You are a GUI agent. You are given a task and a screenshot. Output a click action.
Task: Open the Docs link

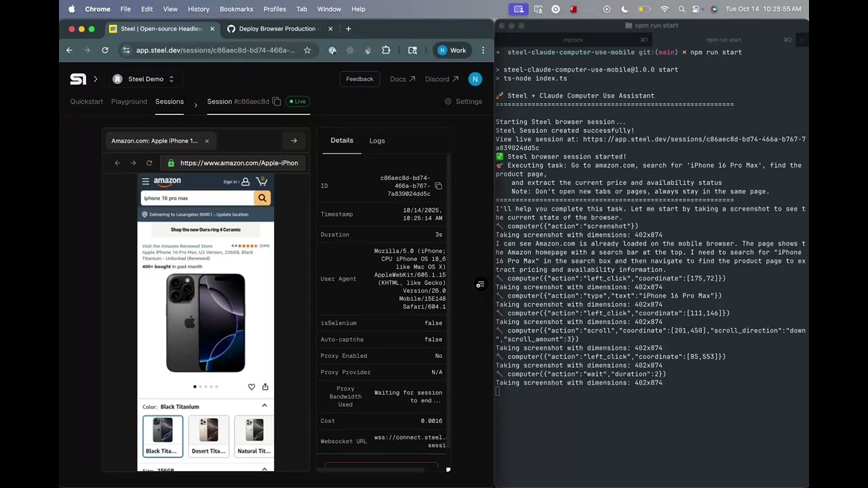coord(402,79)
